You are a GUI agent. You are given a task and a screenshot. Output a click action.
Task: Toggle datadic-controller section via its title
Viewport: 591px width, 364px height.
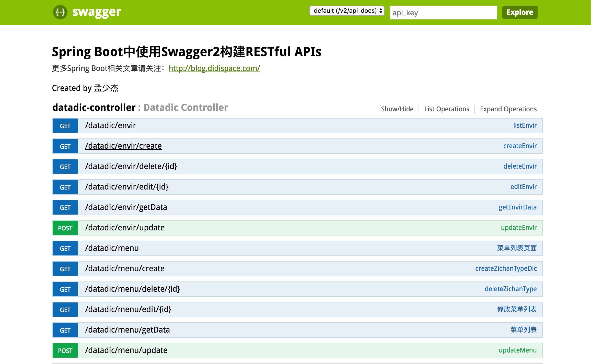click(94, 108)
